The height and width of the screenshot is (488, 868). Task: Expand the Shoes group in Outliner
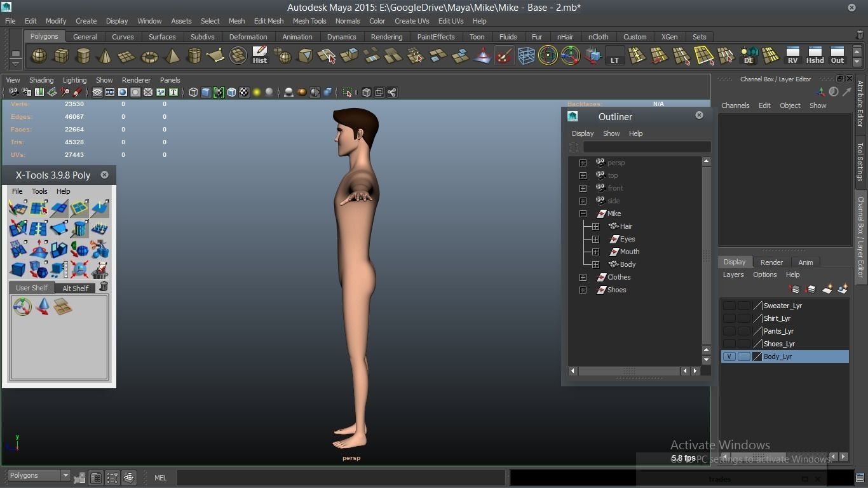(x=583, y=290)
